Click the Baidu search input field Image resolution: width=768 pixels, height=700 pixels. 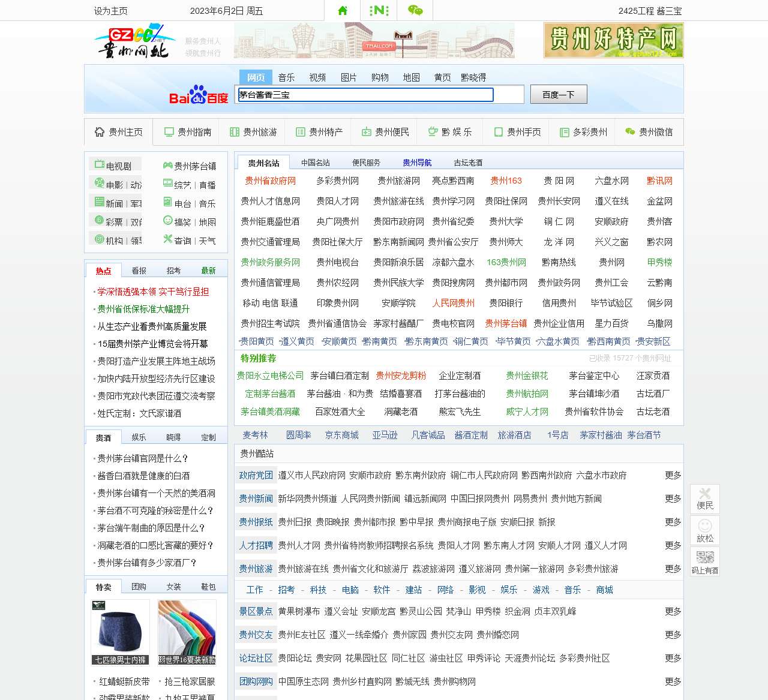pos(366,95)
